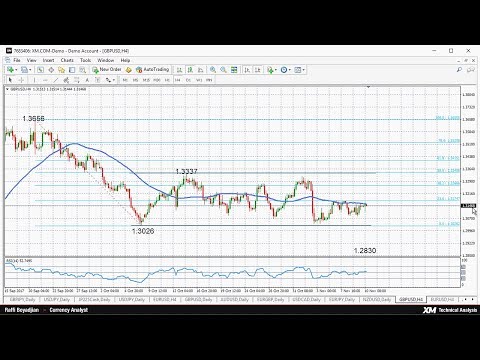This screenshot has height=360, width=480.
Task: Open the Templates dropdown
Action: pos(299,70)
